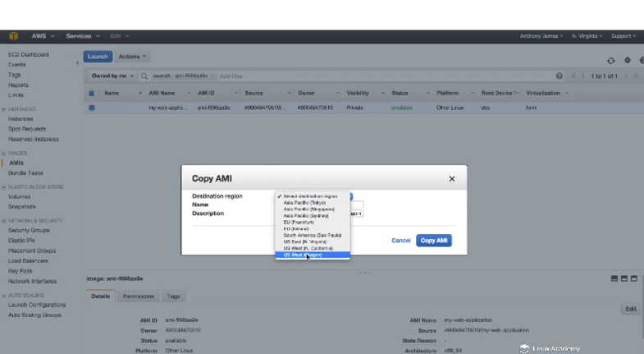Click the AWS cube logo icon
644x354 pixels.
[14, 36]
